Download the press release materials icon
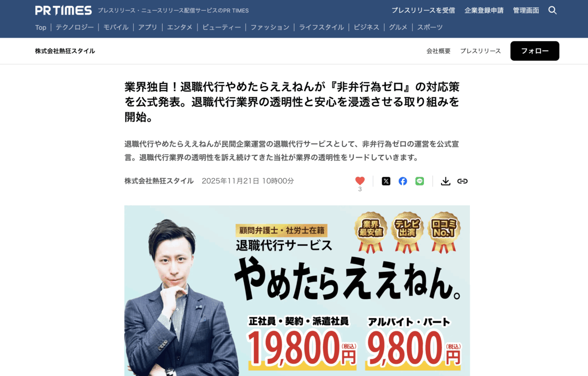The height and width of the screenshot is (376, 588). click(445, 181)
